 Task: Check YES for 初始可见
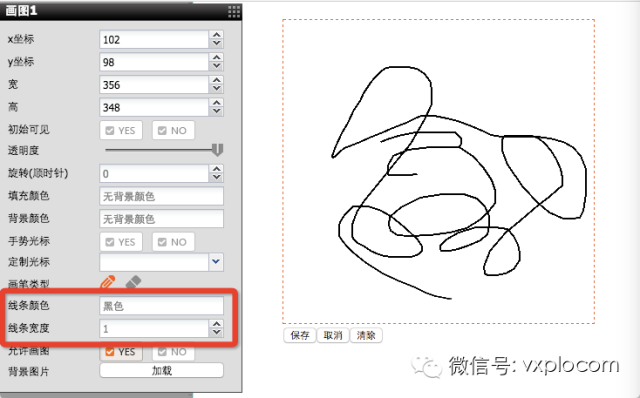121,130
